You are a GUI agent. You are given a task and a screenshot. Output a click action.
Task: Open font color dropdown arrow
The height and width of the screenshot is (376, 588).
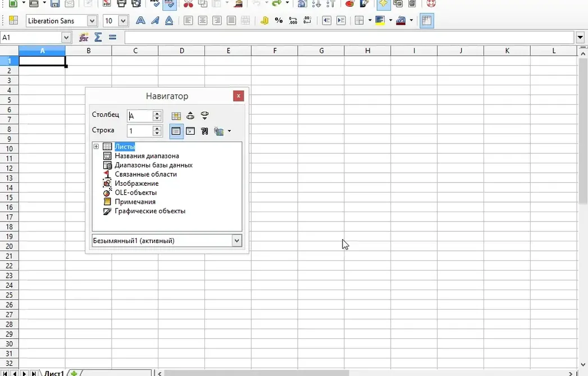(411, 20)
